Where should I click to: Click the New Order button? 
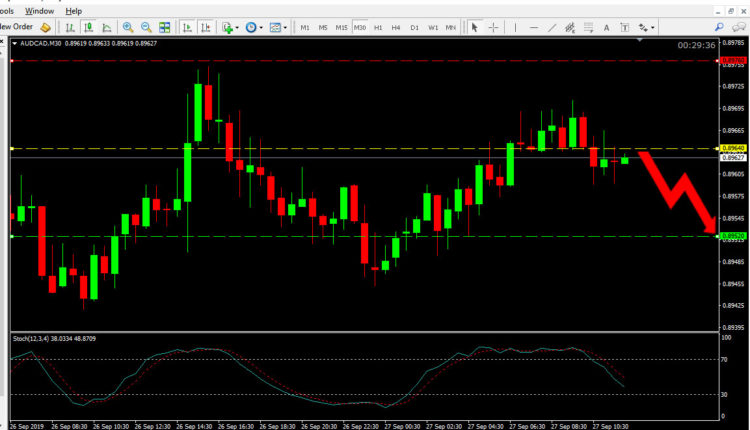point(16,27)
